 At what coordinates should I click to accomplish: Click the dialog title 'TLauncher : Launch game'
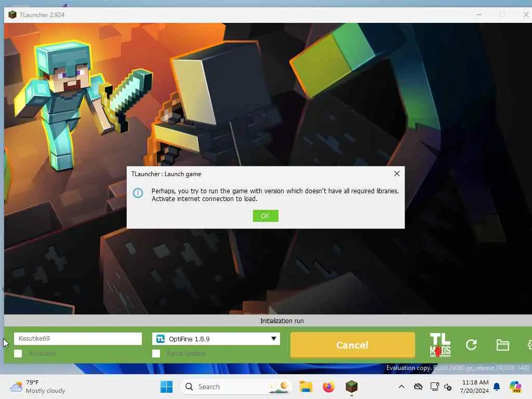tap(166, 174)
